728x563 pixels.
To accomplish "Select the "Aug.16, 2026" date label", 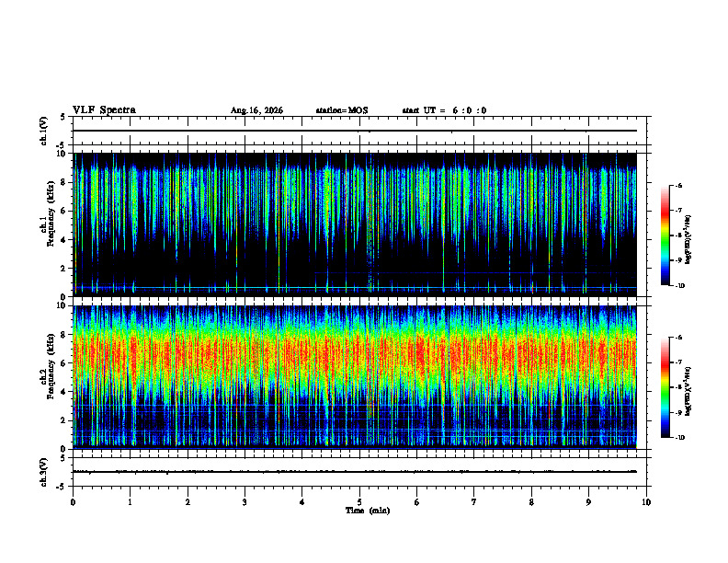I will point(256,110).
